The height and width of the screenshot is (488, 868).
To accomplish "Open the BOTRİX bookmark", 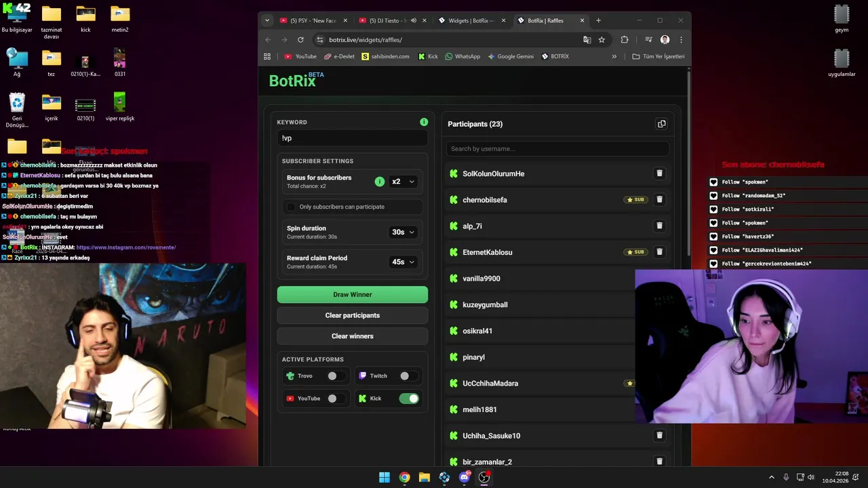I will [x=555, y=56].
